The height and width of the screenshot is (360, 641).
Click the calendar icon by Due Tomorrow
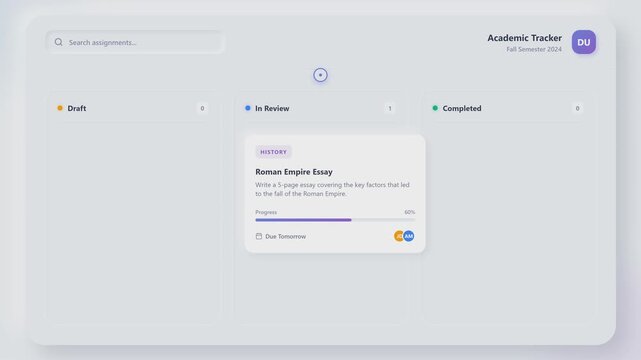point(259,236)
